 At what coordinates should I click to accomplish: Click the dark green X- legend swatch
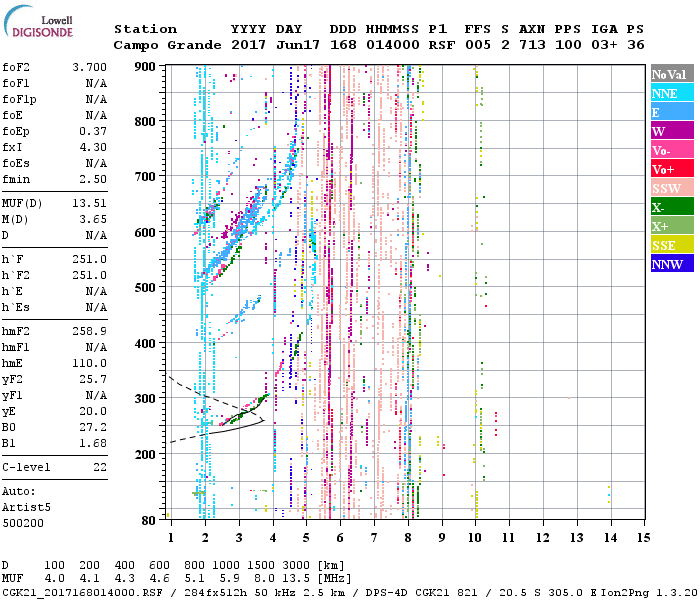[x=669, y=207]
